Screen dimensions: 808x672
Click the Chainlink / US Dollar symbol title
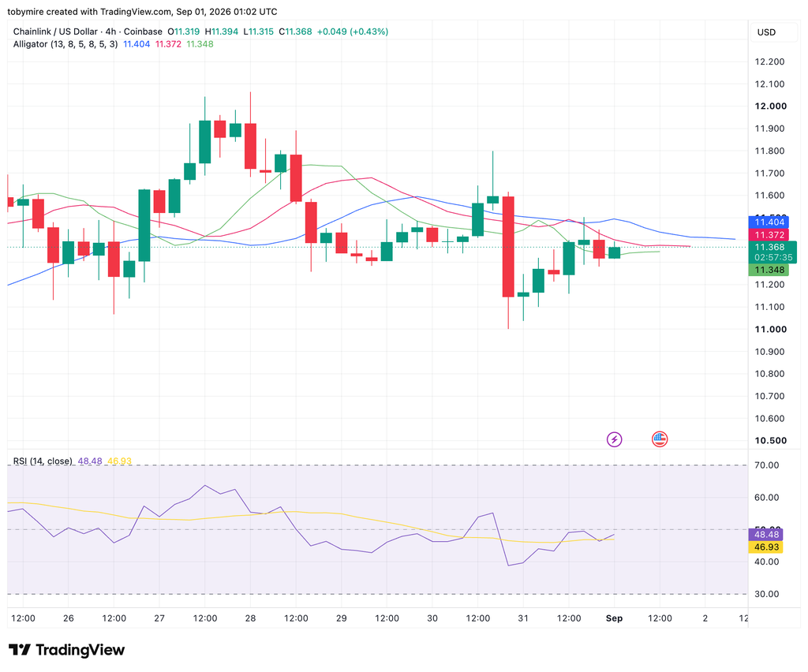click(88, 32)
